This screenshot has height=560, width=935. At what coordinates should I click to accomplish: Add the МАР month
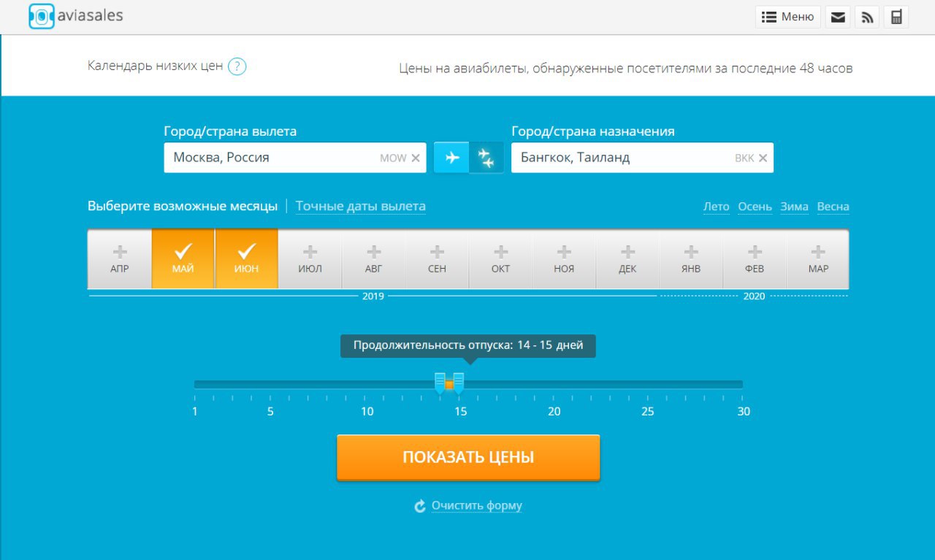coord(818,259)
